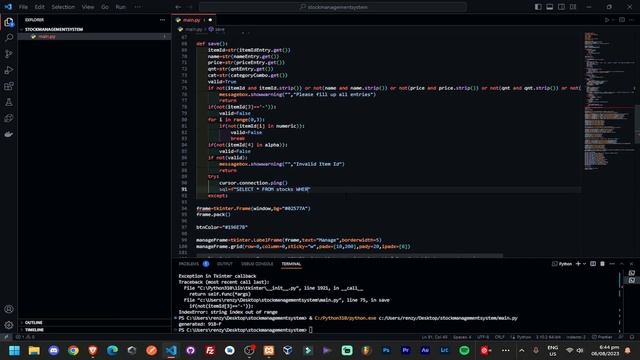Open the Search view in activity bar

9,38
